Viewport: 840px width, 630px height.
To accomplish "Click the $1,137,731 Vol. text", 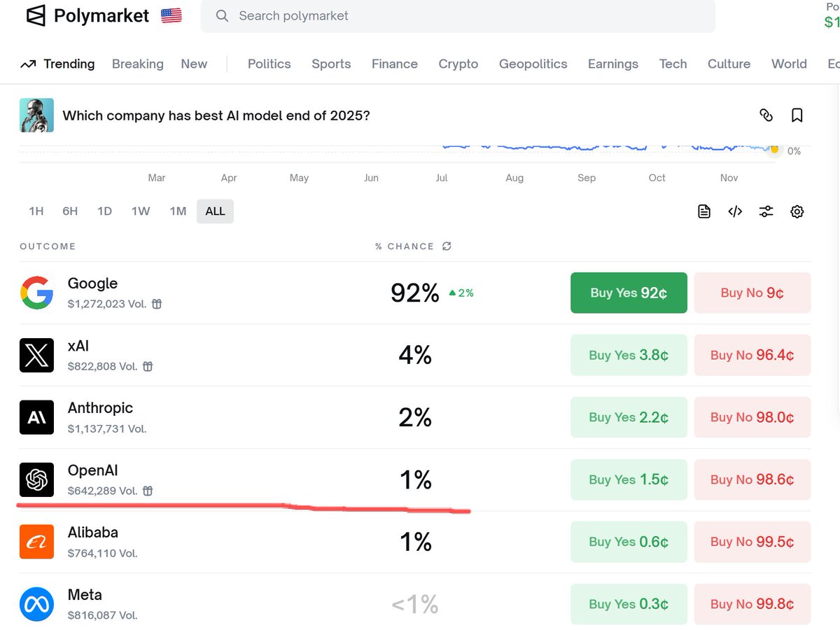I will point(107,428).
